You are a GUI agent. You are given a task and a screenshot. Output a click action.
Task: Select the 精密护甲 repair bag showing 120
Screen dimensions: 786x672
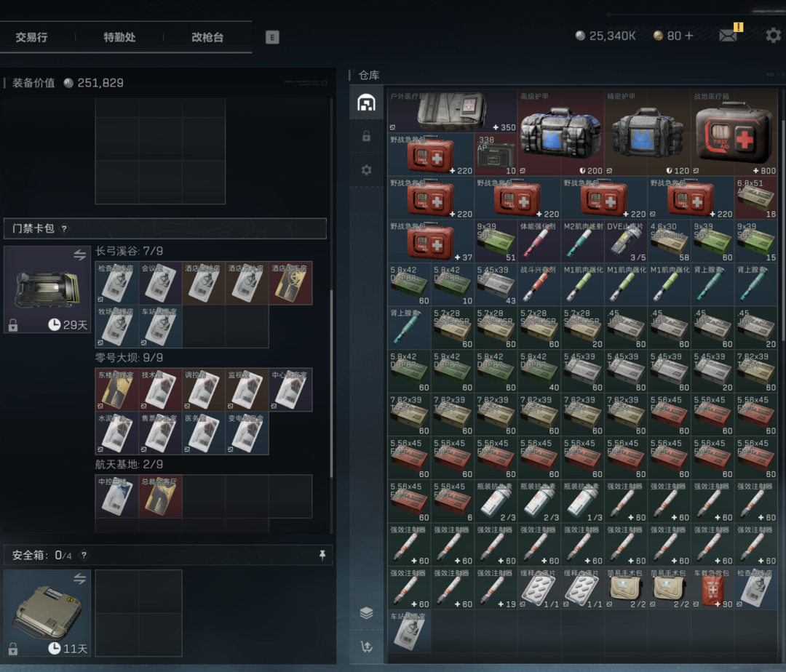point(647,132)
